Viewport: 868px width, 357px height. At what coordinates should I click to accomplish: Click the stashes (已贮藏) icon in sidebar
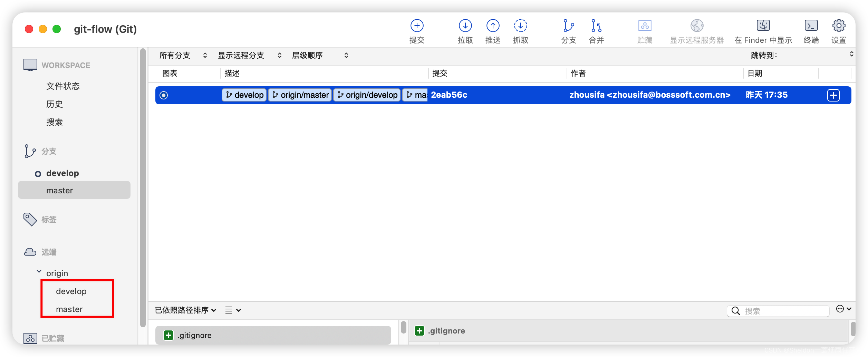tap(30, 338)
